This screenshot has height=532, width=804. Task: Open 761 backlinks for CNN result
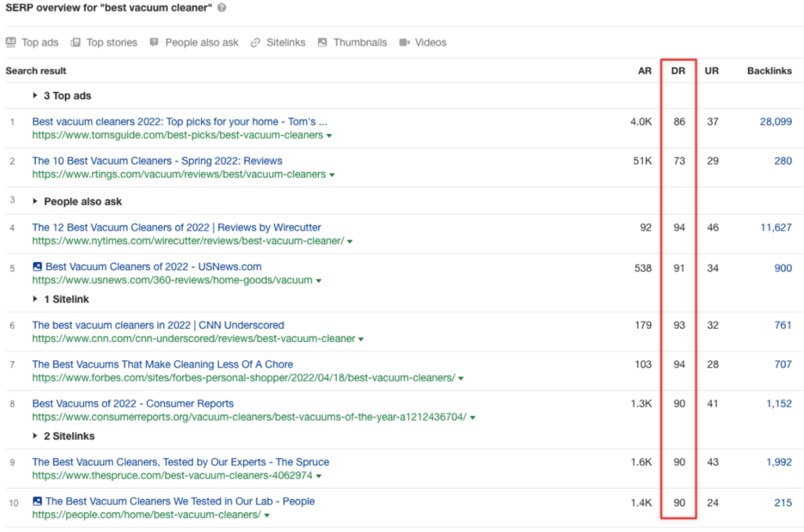[x=783, y=325]
